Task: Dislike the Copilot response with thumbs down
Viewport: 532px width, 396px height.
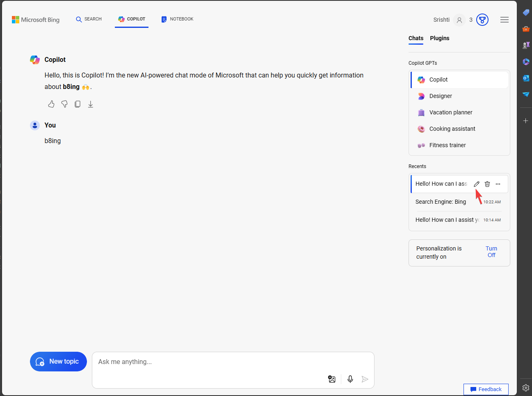Action: click(64, 104)
